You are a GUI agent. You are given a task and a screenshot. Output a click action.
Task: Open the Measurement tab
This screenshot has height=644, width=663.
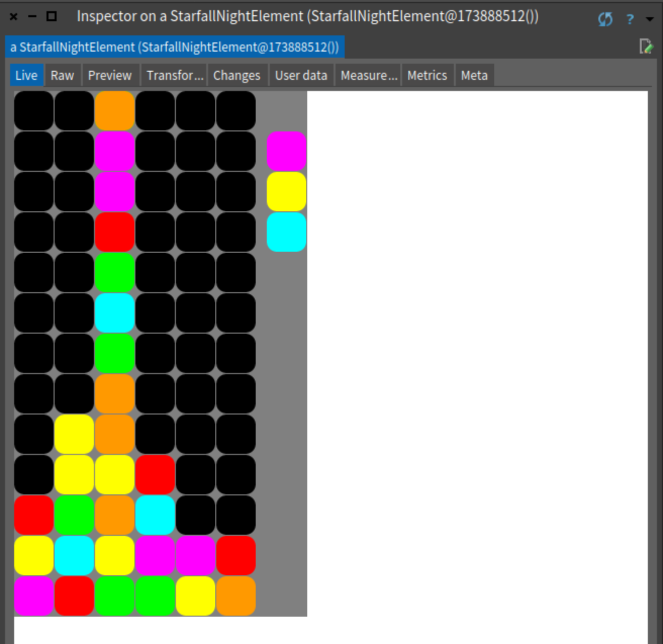pyautogui.click(x=368, y=75)
